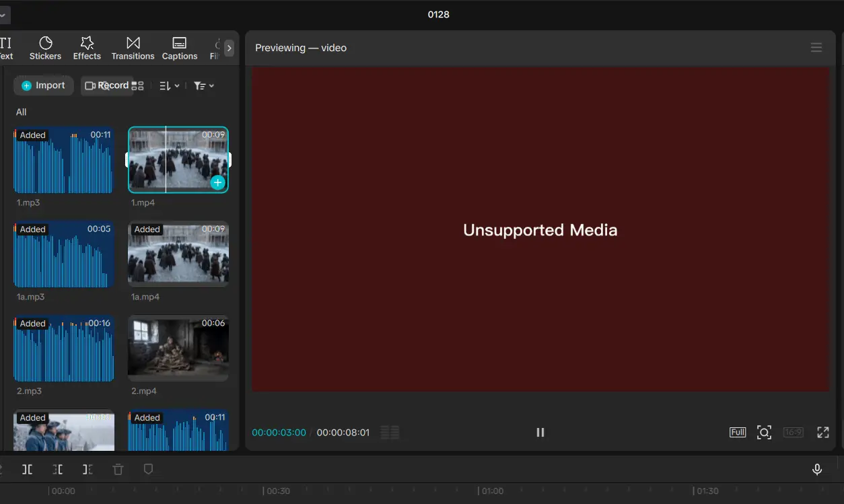This screenshot has height=504, width=844.
Task: Open the fullscreen preview expand icon
Action: 822,433
